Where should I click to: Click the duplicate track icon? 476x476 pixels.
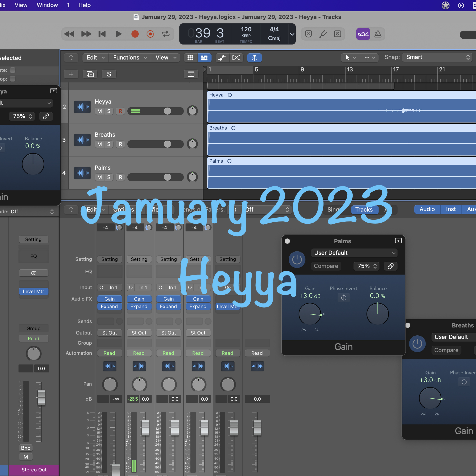click(x=90, y=74)
